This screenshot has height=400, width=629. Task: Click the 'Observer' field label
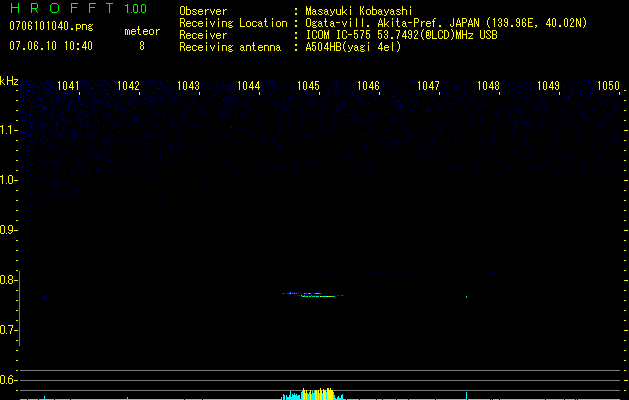(x=203, y=11)
